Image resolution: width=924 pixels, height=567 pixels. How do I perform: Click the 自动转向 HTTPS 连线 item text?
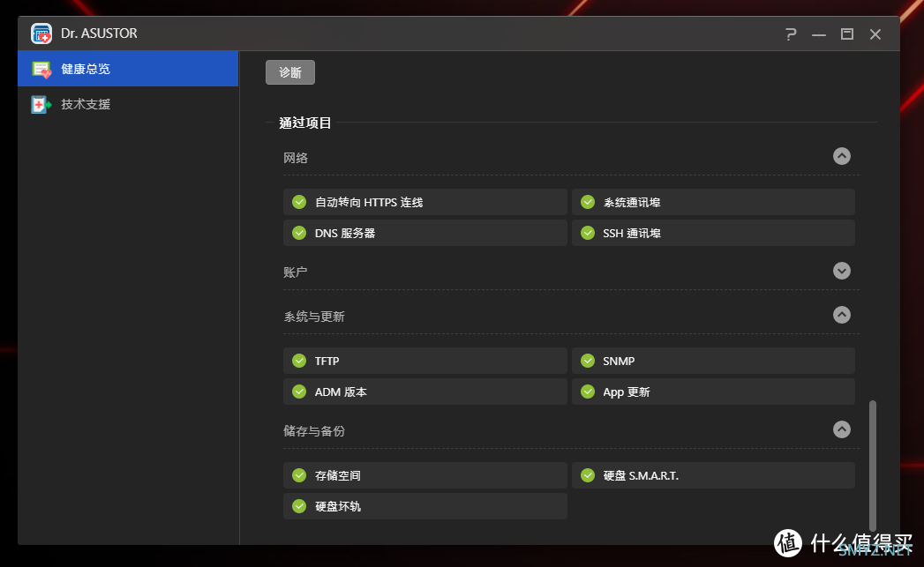coord(369,203)
